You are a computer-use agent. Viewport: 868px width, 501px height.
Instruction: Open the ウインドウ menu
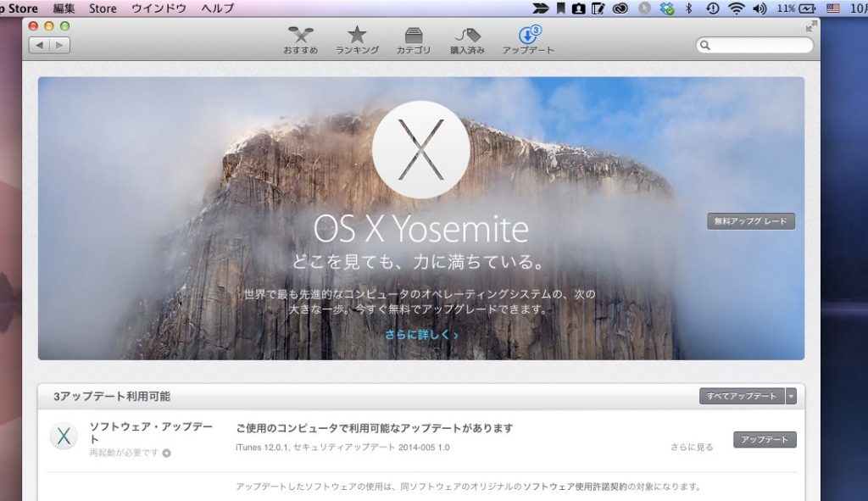(159, 8)
